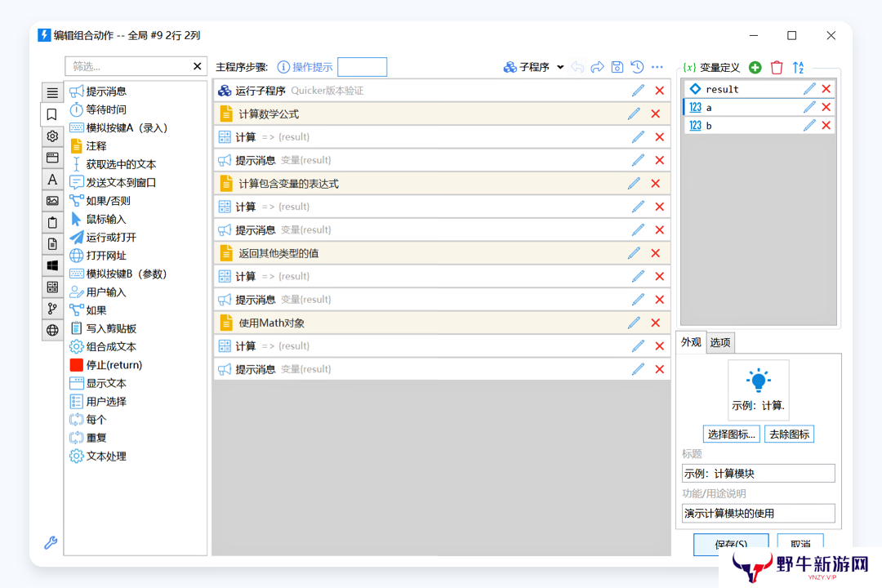
Task: Open the three-dots more options menu
Action: [x=657, y=68]
